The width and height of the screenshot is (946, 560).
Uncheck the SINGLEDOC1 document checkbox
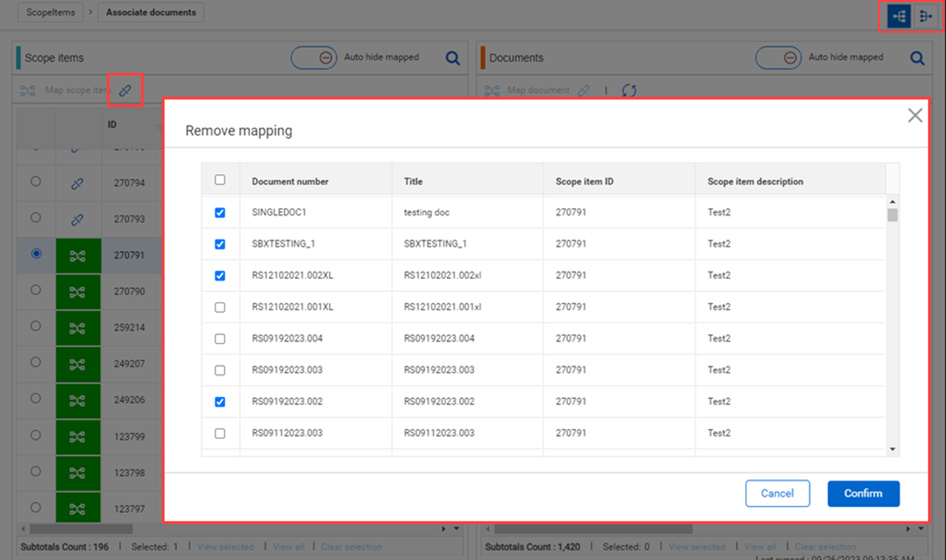(x=220, y=213)
